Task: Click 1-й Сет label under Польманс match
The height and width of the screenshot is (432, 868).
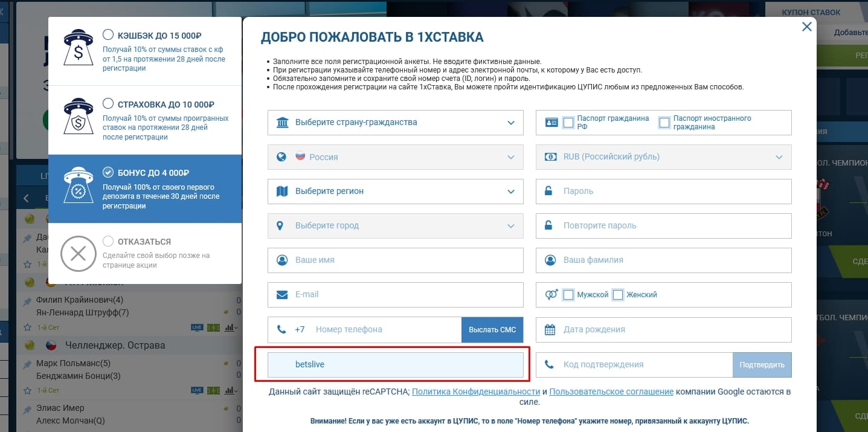Action: click(x=49, y=390)
